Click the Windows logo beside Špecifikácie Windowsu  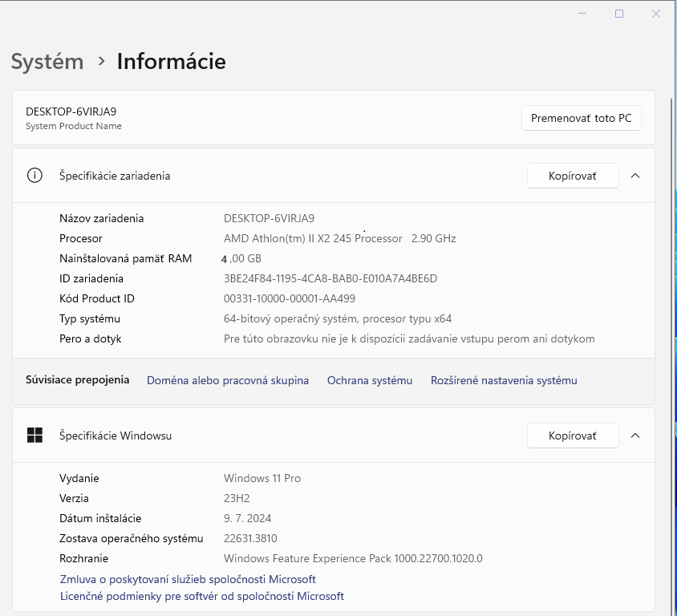tap(35, 436)
